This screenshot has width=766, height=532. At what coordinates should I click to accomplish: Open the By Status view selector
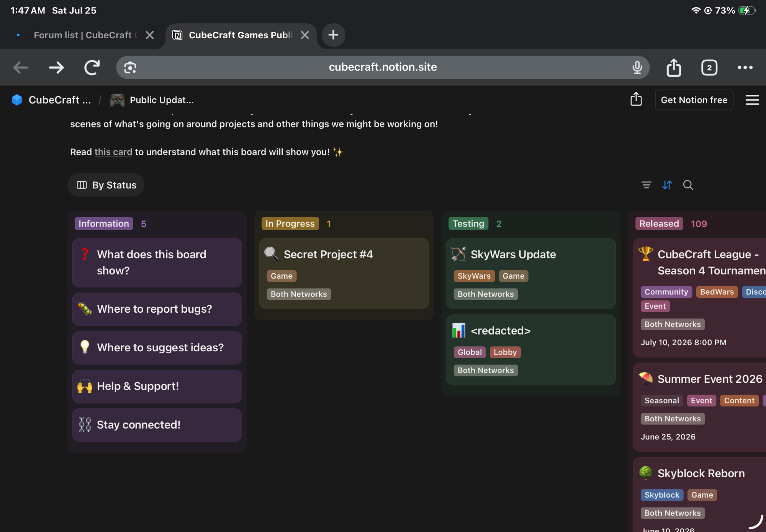coord(106,185)
